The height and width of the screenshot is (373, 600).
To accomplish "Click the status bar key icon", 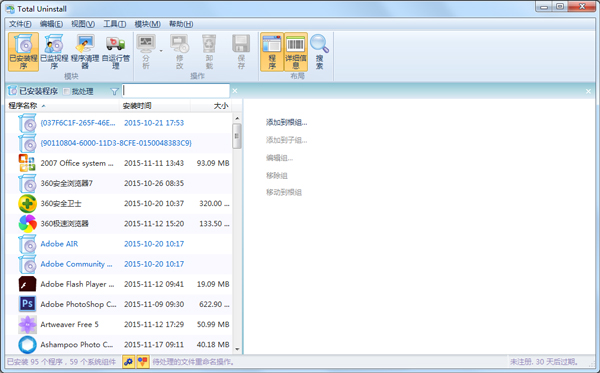I will [x=129, y=362].
